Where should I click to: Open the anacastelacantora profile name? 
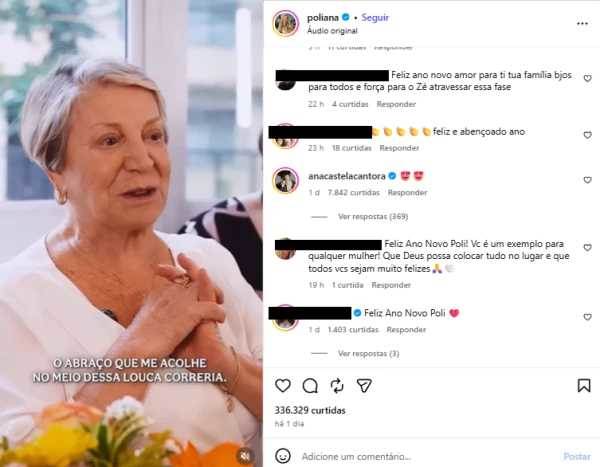pyautogui.click(x=347, y=176)
